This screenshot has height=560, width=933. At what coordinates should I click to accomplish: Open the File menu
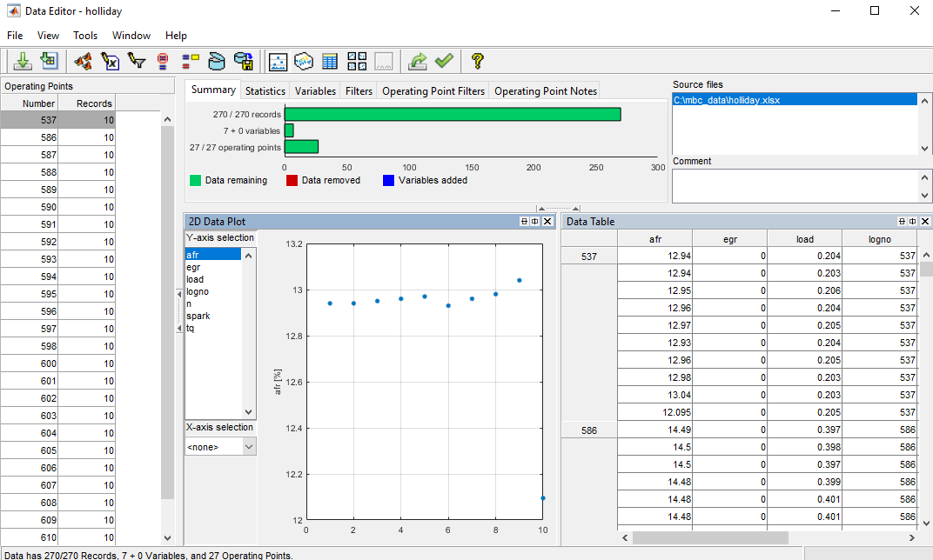pos(14,36)
